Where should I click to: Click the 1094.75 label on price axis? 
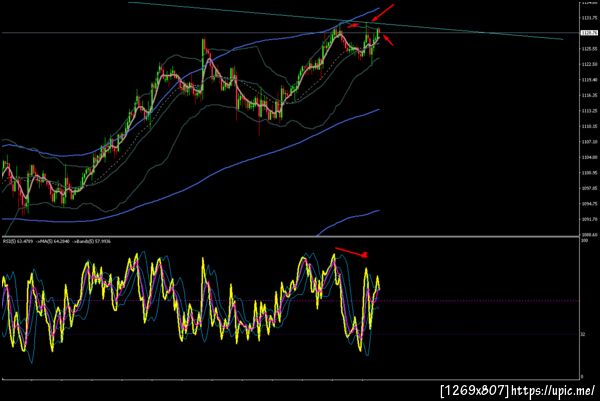[590, 204]
